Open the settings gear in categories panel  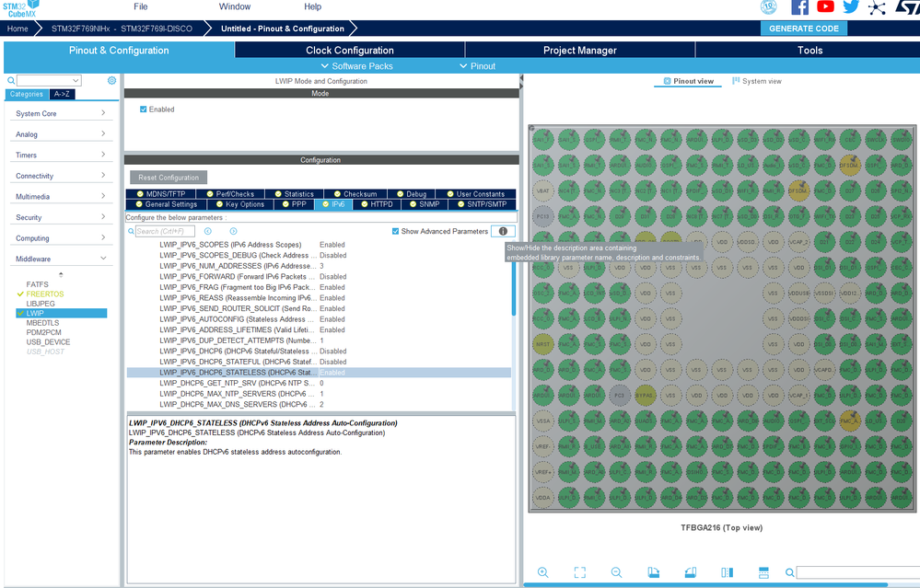pos(111,80)
